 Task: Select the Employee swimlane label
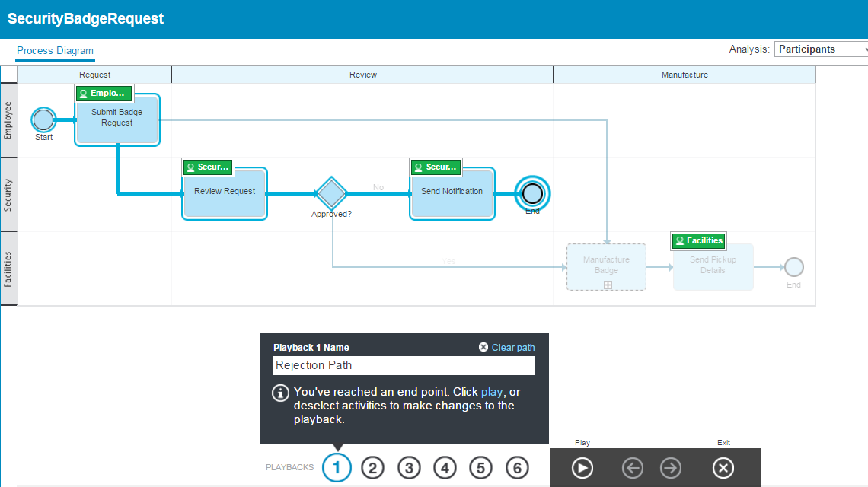(8, 121)
